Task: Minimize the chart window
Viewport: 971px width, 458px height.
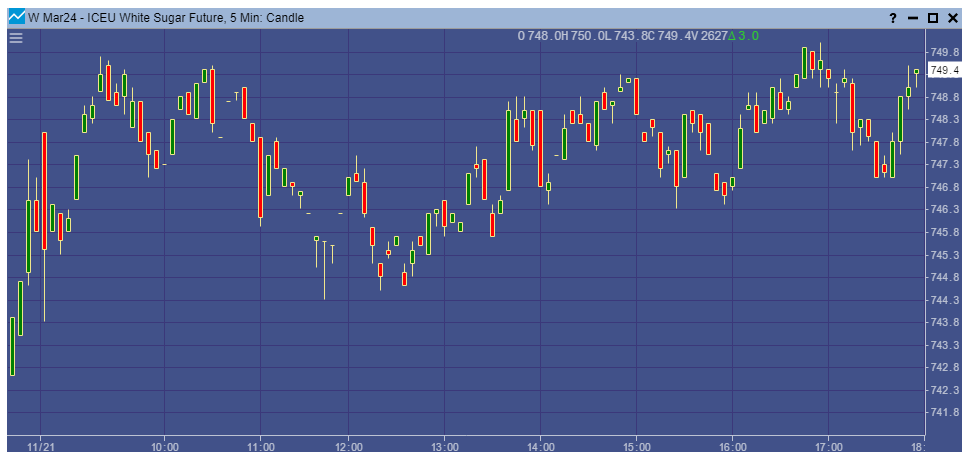Action: coord(912,18)
